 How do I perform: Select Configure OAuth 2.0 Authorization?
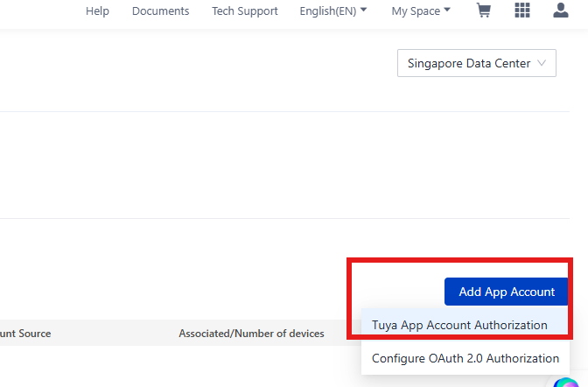(465, 358)
